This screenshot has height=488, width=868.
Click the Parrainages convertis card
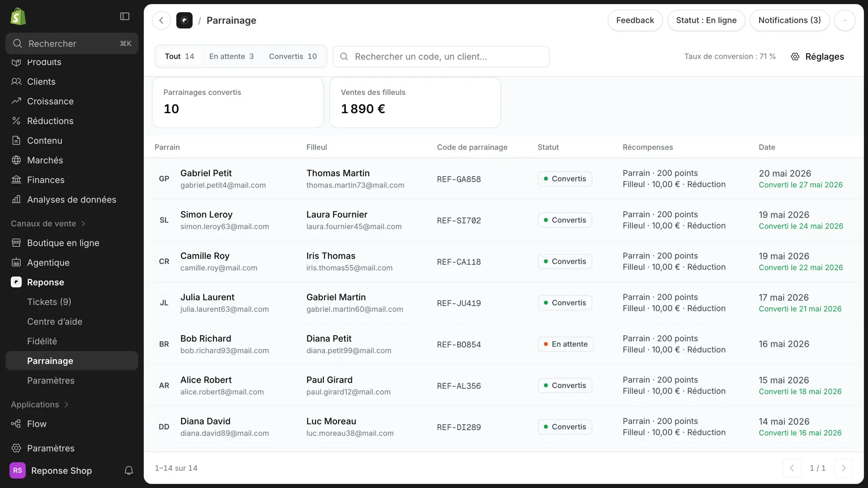click(238, 103)
